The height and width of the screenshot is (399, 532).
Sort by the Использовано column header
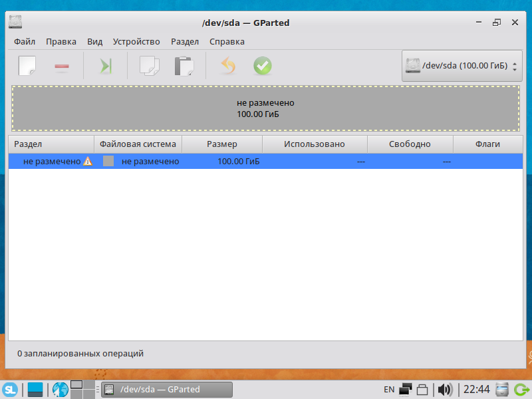point(315,144)
